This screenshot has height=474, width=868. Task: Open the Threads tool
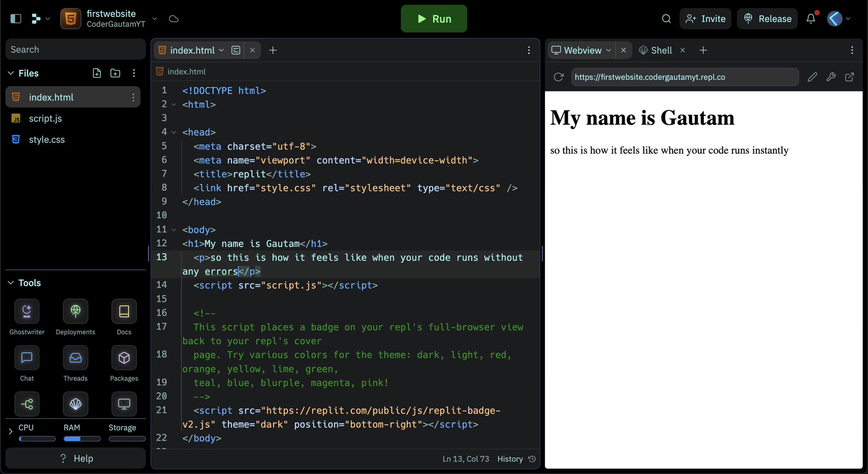coord(75,364)
